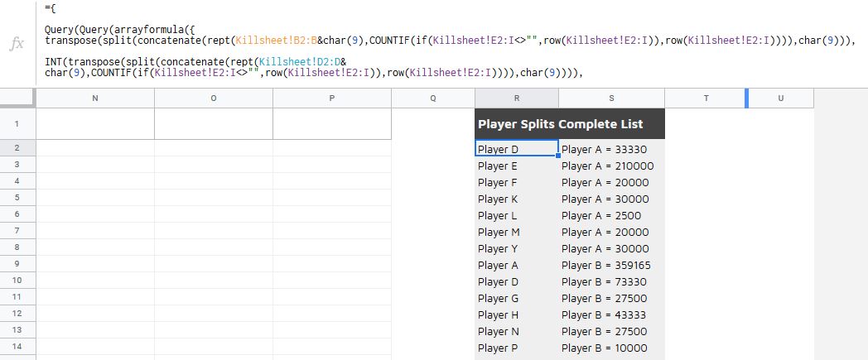The height and width of the screenshot is (360, 868).
Task: Select row 1 header
Action: [x=17, y=124]
